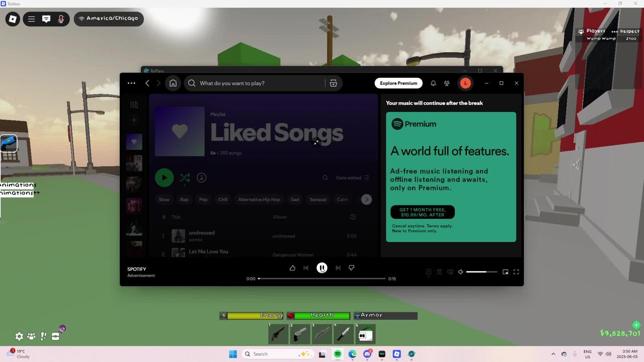
Task: Skip to next track
Action: pos(338,268)
